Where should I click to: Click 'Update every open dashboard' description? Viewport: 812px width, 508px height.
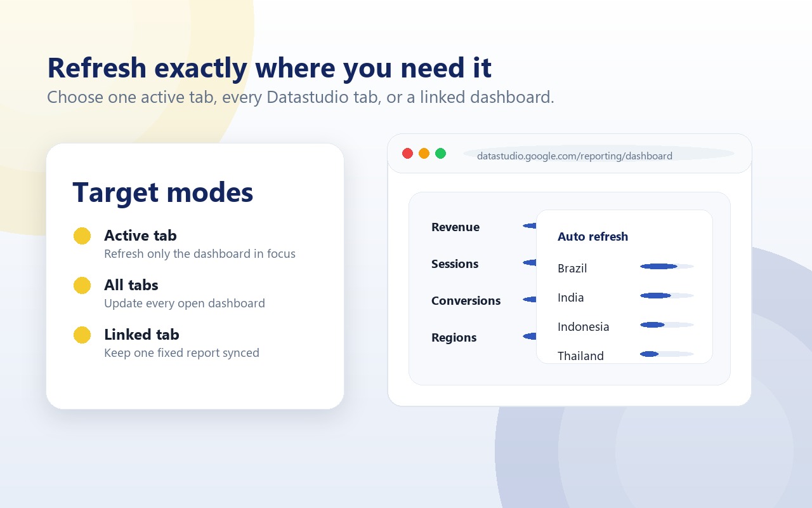point(185,304)
